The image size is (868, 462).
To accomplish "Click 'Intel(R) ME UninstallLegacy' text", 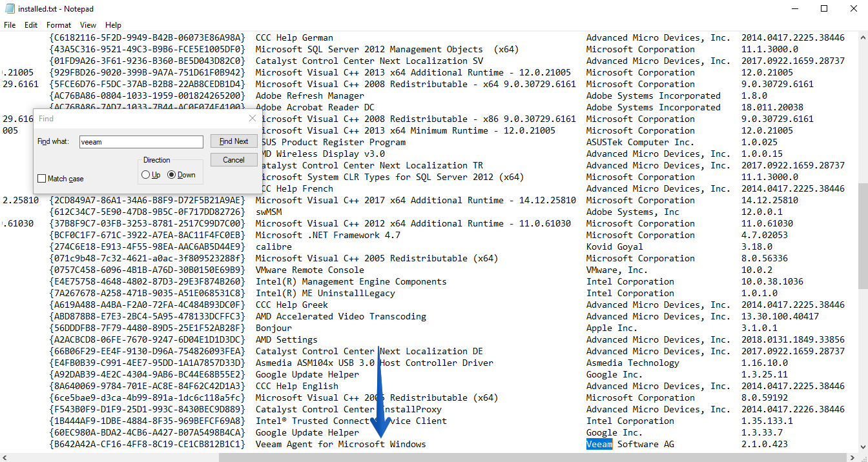I will coord(325,293).
